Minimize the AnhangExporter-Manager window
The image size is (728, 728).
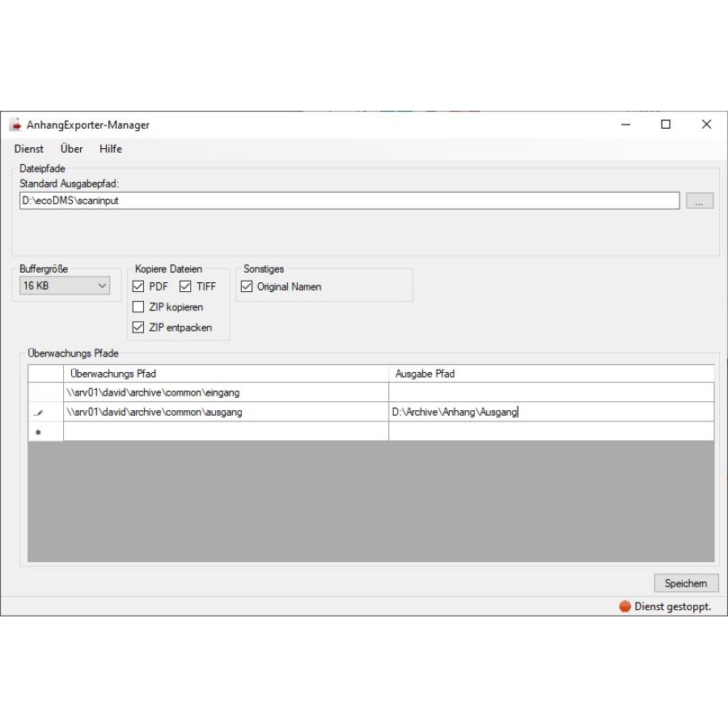626,125
